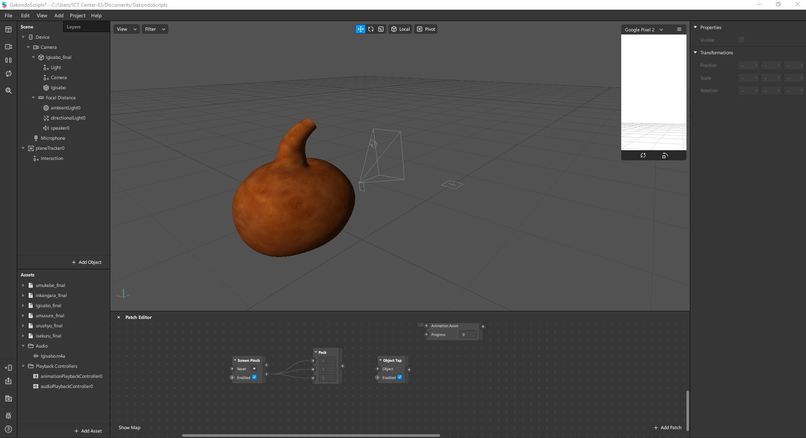806x438 pixels.
Task: Open the Google Pixel 2 device dropdown
Action: pyautogui.click(x=644, y=30)
